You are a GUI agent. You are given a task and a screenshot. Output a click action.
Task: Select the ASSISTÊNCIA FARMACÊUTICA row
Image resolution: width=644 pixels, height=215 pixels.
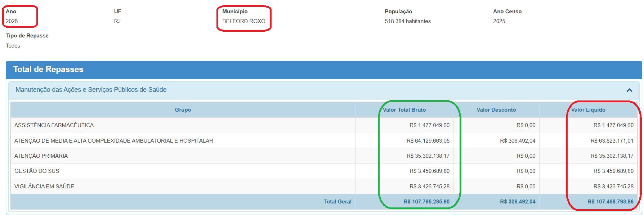click(x=54, y=125)
